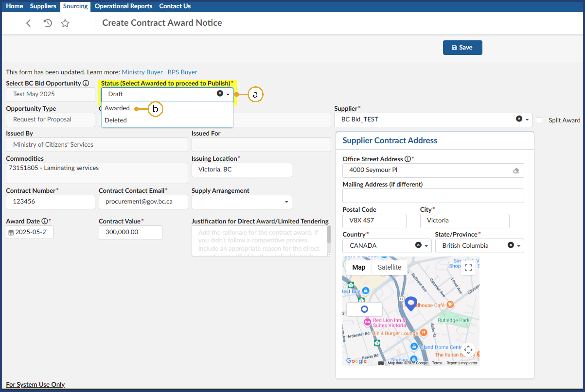Click Report a map error link
Viewport: 585px width, 392px height.
[462, 363]
